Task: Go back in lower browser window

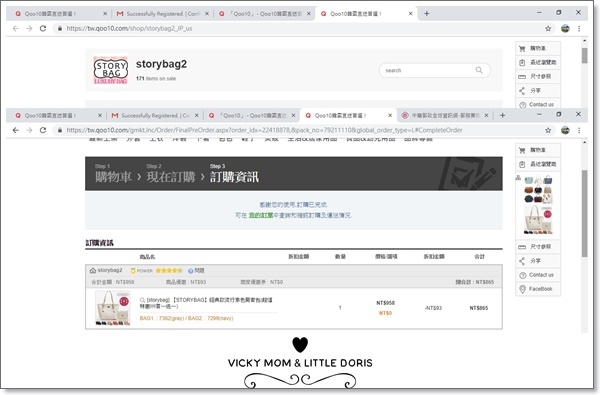Action: [16, 130]
